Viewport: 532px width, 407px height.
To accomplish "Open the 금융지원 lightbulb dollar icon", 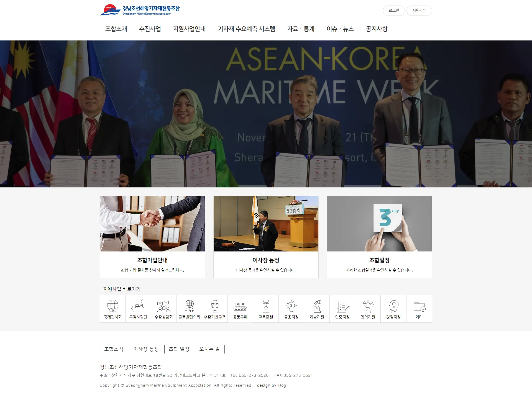I will coord(291,306).
